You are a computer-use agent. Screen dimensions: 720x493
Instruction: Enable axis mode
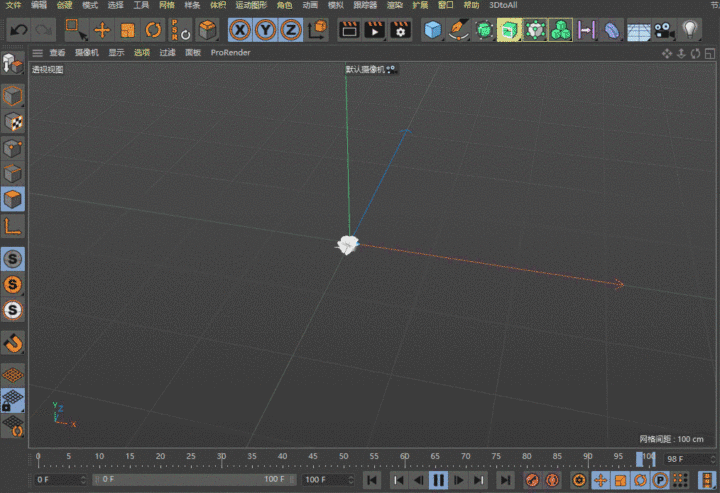pos(12,226)
